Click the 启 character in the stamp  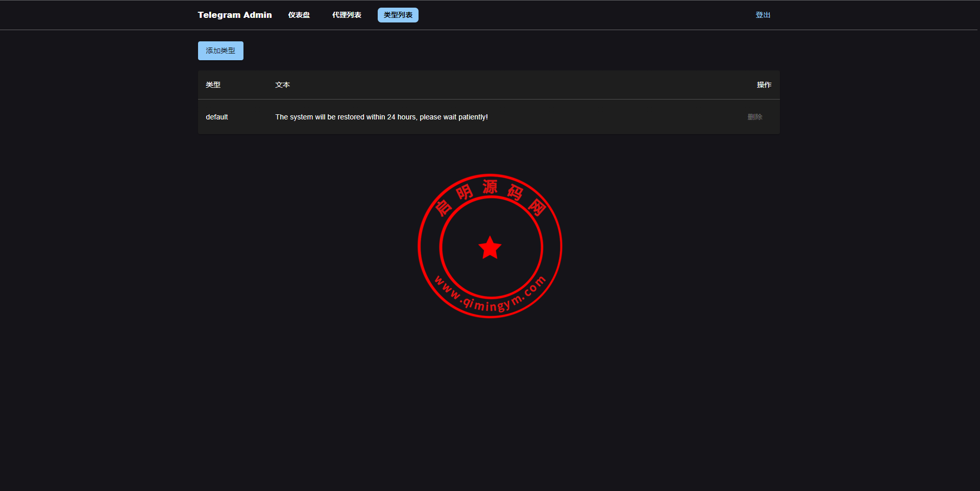(443, 207)
